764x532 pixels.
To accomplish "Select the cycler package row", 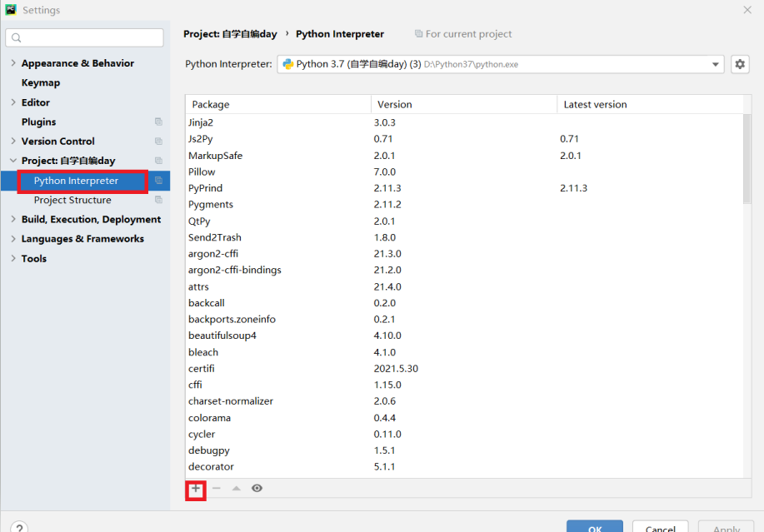I will pyautogui.click(x=464, y=434).
